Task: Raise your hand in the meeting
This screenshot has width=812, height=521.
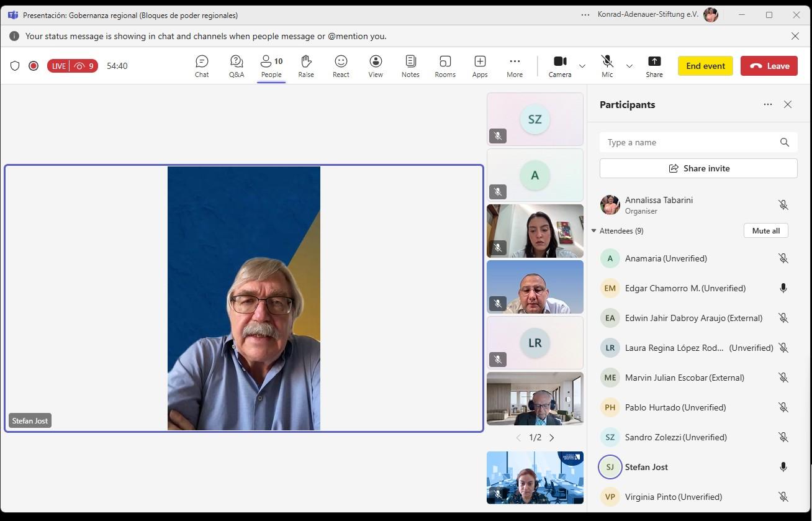Action: (x=306, y=66)
